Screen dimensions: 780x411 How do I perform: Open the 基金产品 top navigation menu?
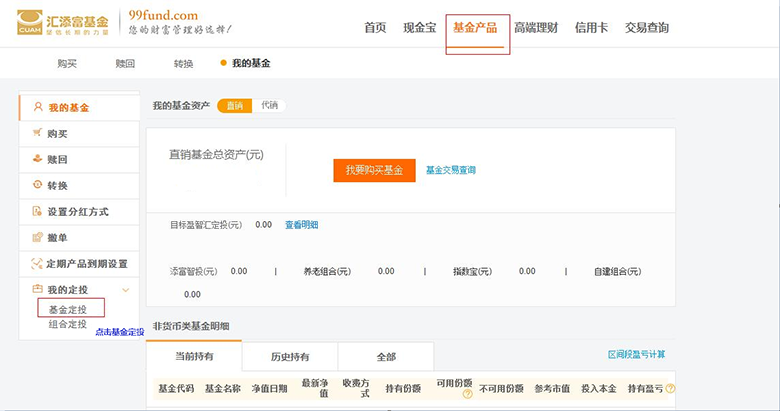(475, 28)
